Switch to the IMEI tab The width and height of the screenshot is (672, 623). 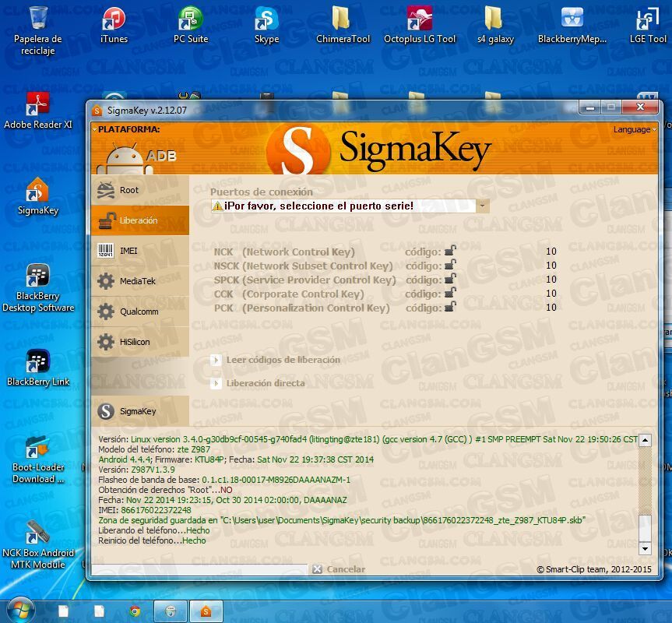point(139,251)
